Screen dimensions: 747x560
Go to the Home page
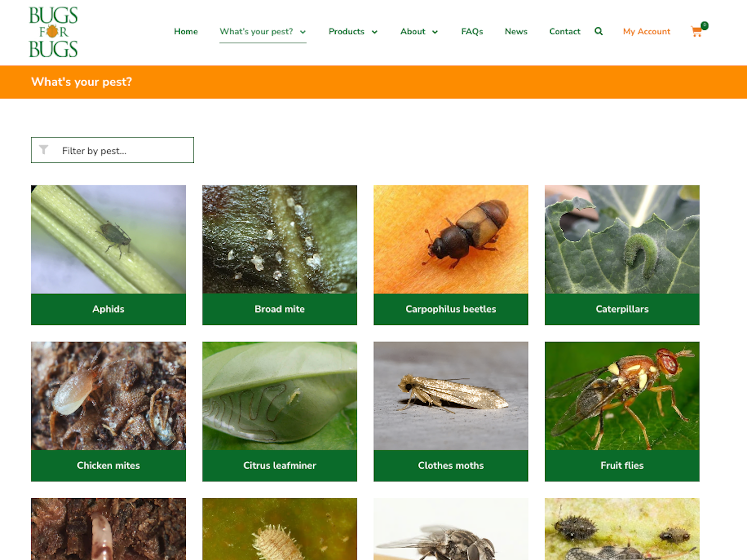[186, 31]
